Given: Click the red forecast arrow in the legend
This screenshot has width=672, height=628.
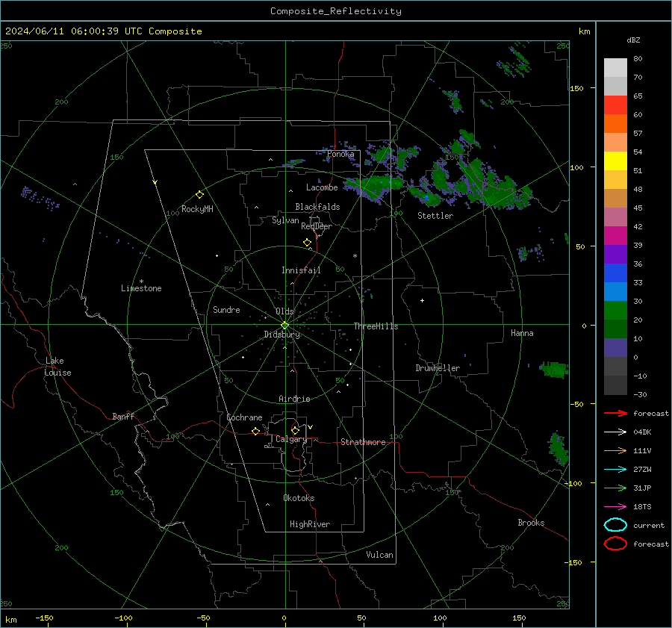Looking at the screenshot, I should coord(615,413).
